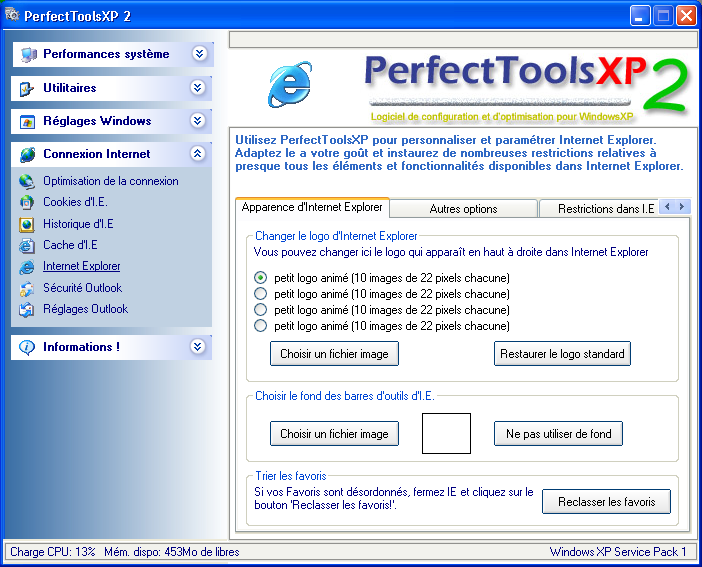Open Historique d'I.E link
Screen dimensions: 702x567
click(x=78, y=223)
